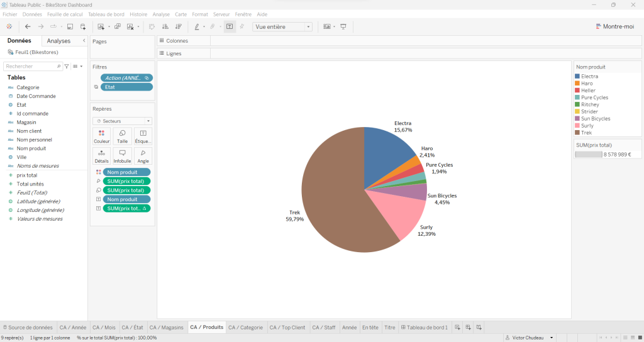Go to the Source de données tab
Screen dimensions: 644x342
pyautogui.click(x=28, y=327)
